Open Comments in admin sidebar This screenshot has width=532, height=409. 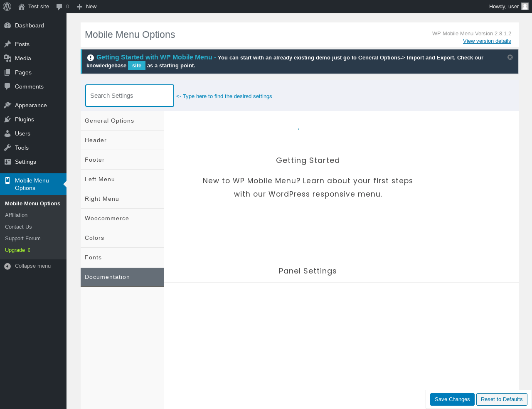[x=33, y=86]
